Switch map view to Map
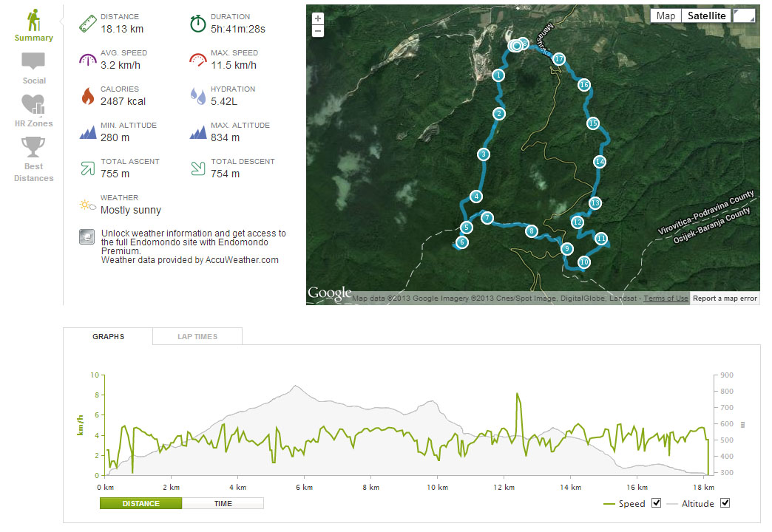The height and width of the screenshot is (532, 772). tap(666, 16)
